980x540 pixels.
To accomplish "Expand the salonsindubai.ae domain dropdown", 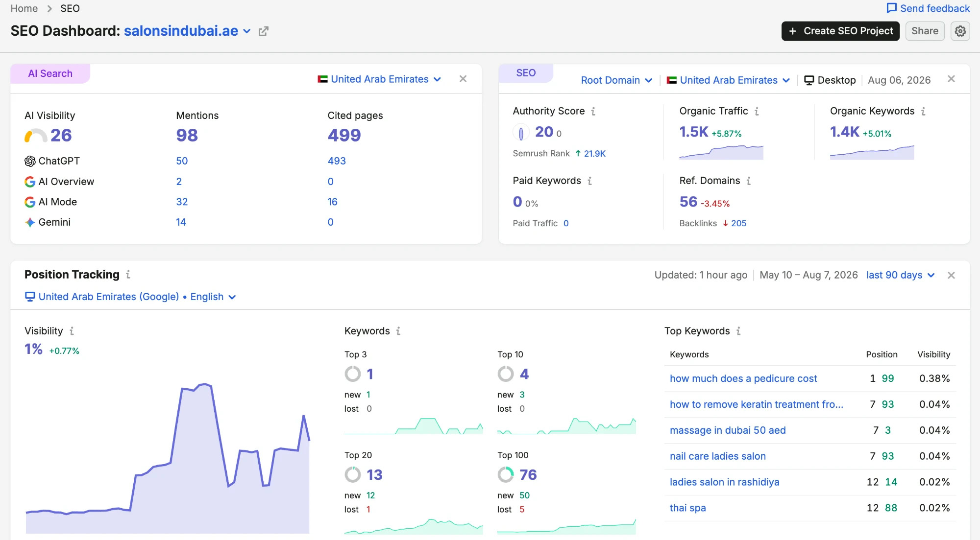I will click(247, 31).
